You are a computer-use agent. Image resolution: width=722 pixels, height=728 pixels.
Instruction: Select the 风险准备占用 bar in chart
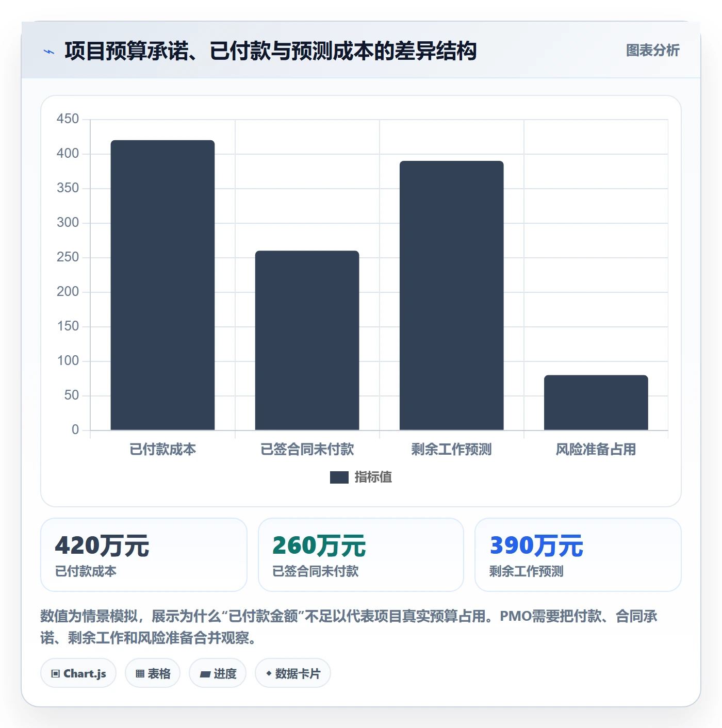596,403
